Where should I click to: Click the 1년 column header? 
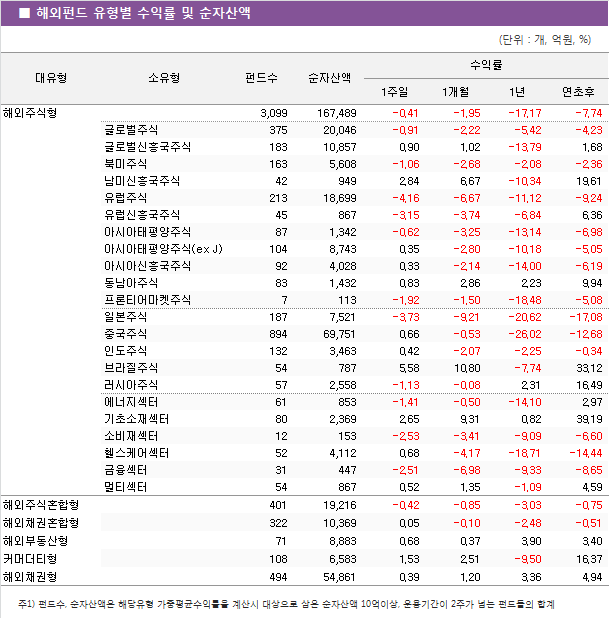[517, 92]
